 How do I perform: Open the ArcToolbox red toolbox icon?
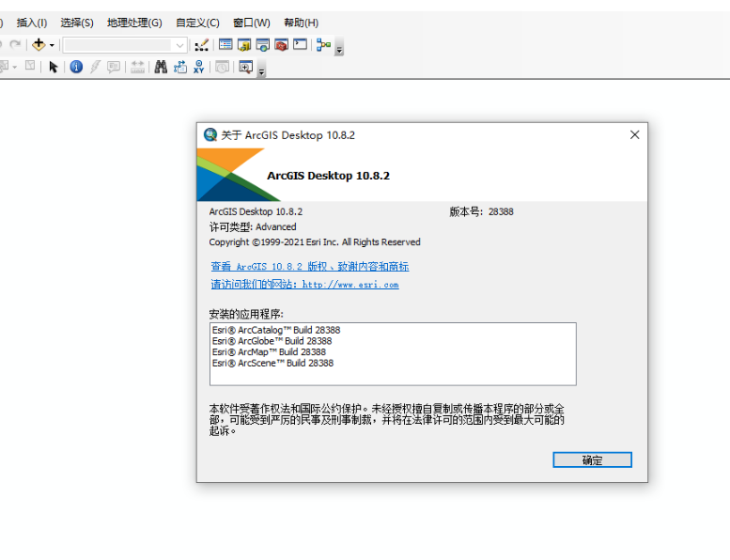point(281,45)
